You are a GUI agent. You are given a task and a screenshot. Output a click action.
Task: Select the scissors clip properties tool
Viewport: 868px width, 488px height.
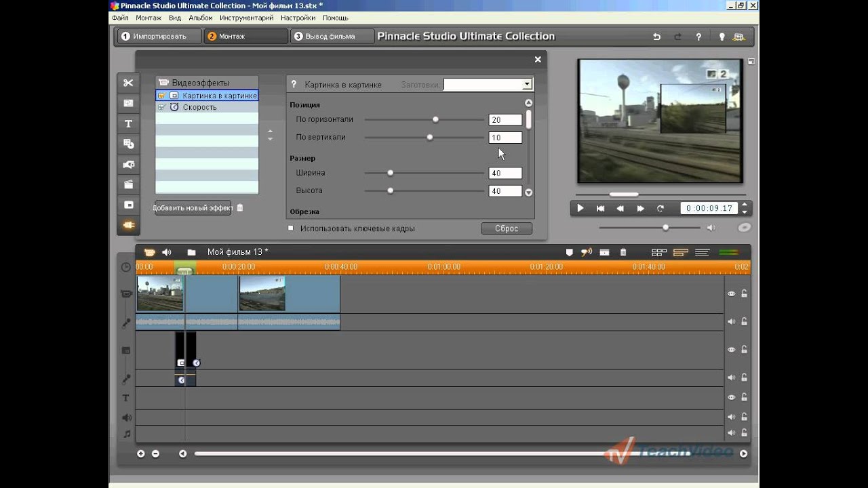(x=128, y=83)
